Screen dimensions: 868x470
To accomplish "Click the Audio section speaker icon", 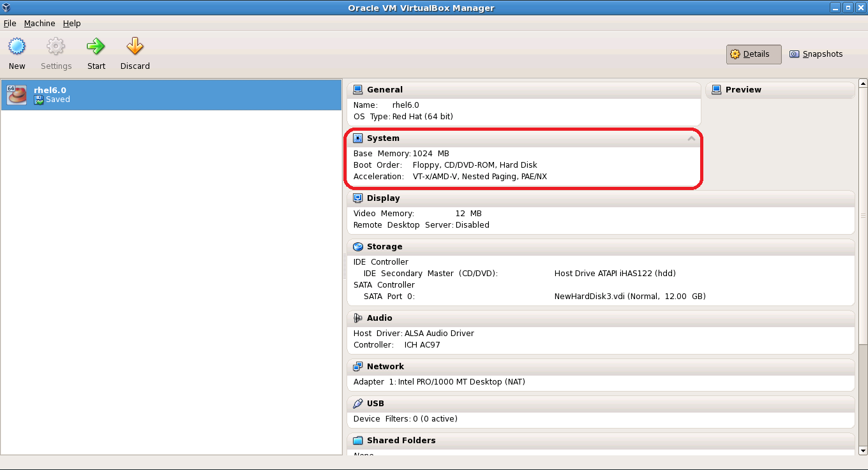I will pyautogui.click(x=357, y=318).
